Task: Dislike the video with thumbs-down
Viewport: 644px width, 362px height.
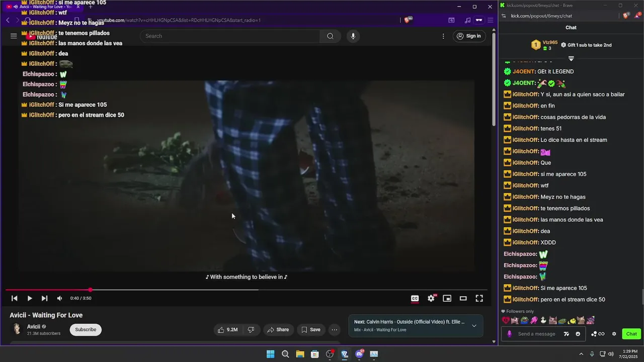Action: pos(251,330)
